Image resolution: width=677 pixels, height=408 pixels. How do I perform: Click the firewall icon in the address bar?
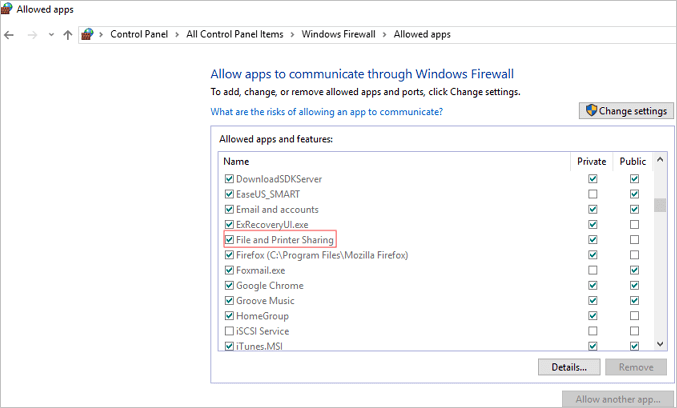[x=88, y=34]
